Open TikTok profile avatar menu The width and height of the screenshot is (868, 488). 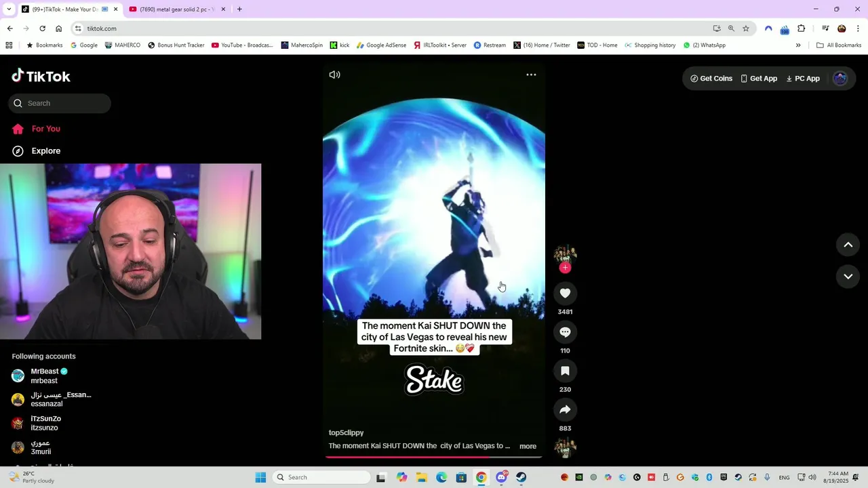[x=840, y=79]
